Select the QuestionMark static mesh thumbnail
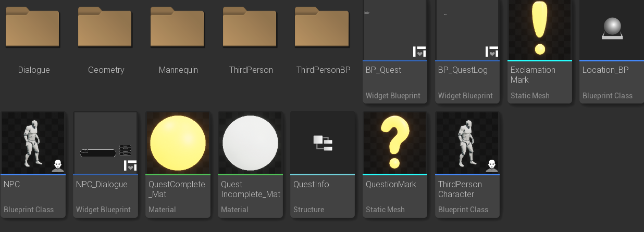This screenshot has height=232, width=644. pyautogui.click(x=395, y=143)
